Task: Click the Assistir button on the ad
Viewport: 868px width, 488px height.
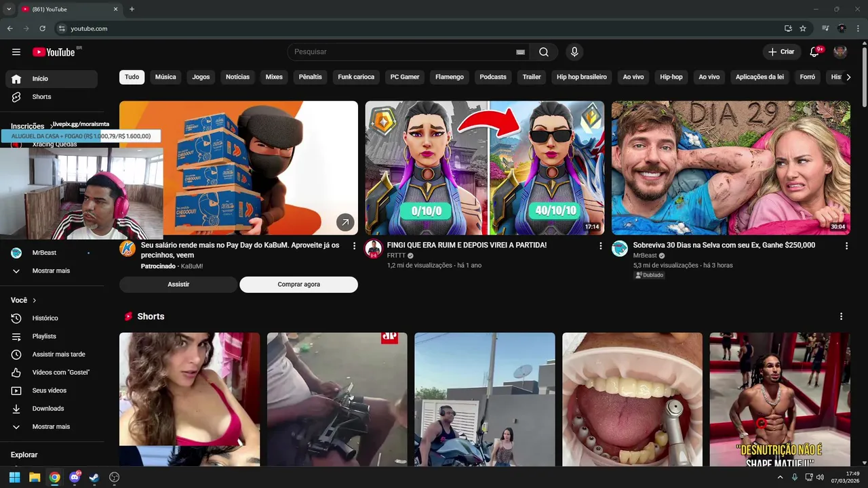Action: click(178, 285)
